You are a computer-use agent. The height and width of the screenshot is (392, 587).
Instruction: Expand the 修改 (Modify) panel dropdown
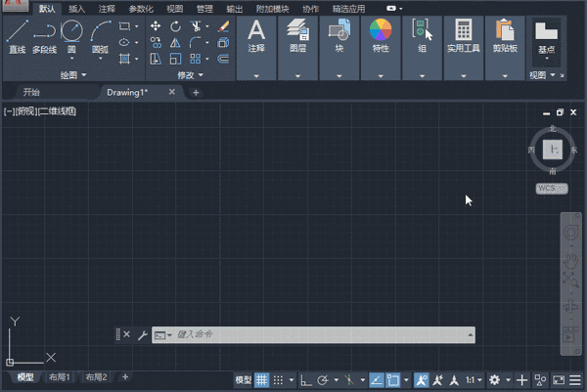click(x=191, y=74)
